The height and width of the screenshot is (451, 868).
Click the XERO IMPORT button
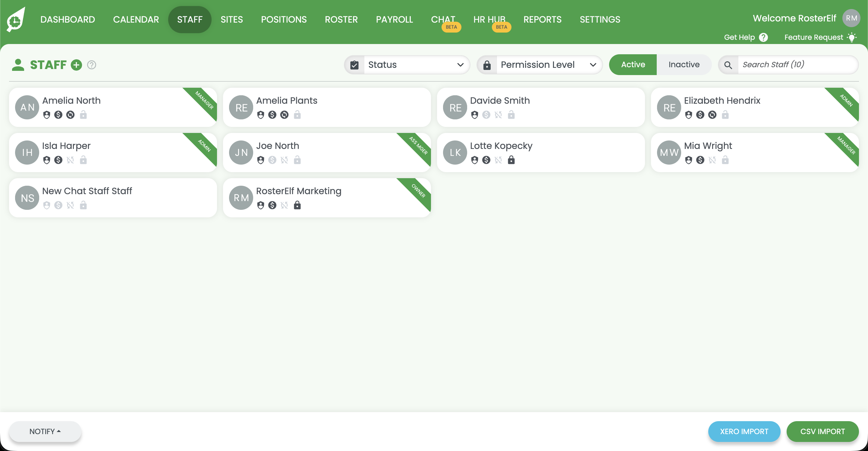(744, 431)
